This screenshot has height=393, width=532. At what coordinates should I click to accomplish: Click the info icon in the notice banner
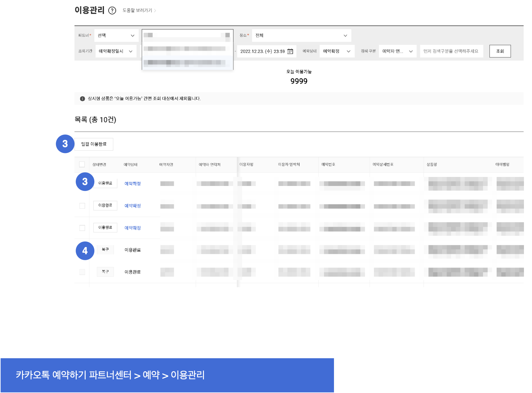click(x=82, y=99)
